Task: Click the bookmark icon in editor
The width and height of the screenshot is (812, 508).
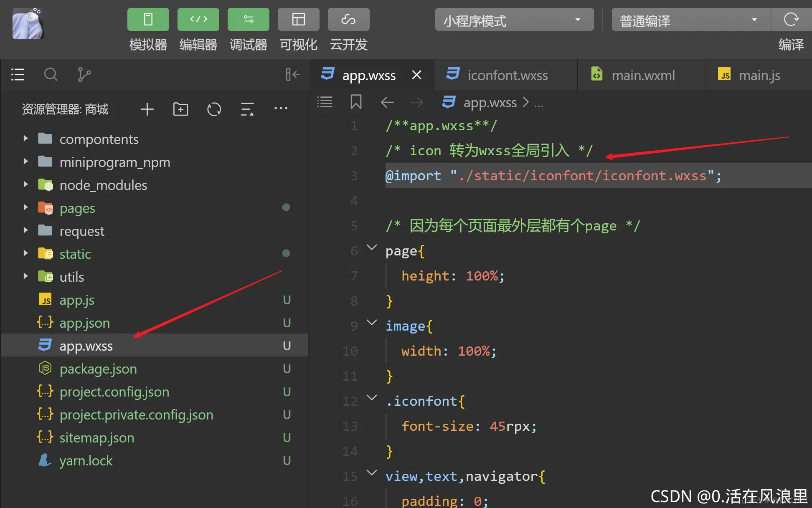Action: click(356, 102)
